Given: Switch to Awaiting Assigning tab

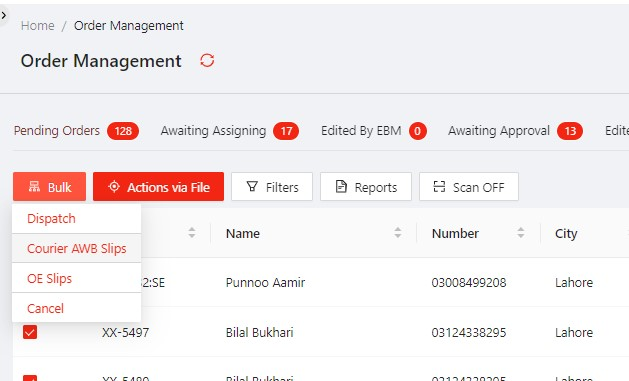Looking at the screenshot, I should (229, 131).
